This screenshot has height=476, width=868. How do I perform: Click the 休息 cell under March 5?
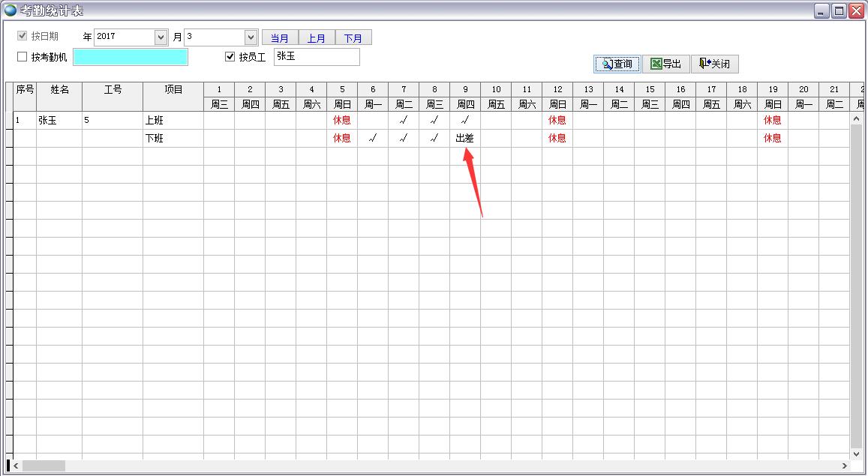342,119
